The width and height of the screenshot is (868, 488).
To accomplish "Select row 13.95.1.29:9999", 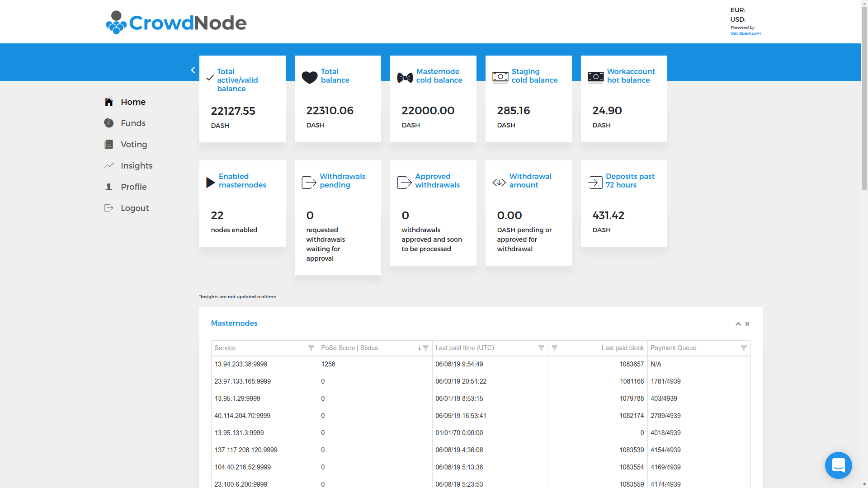I will (481, 399).
